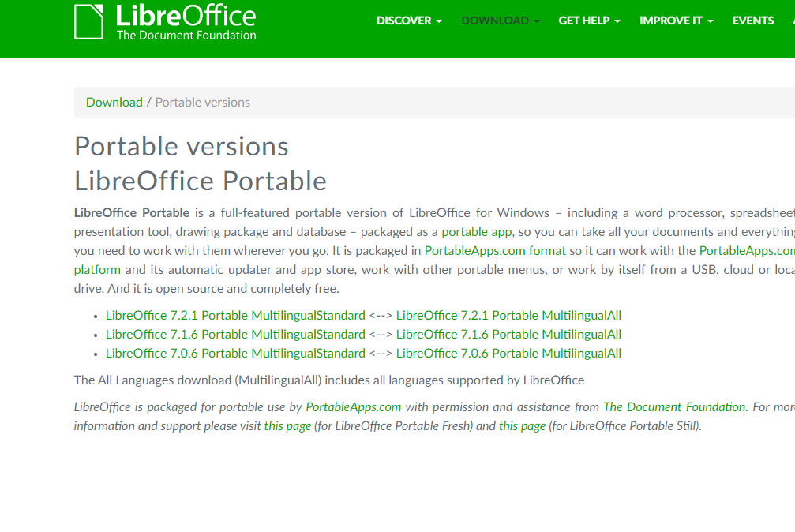Click The Document Foundation tagline in header
The width and height of the screenshot is (795, 532).
pyautogui.click(x=186, y=36)
